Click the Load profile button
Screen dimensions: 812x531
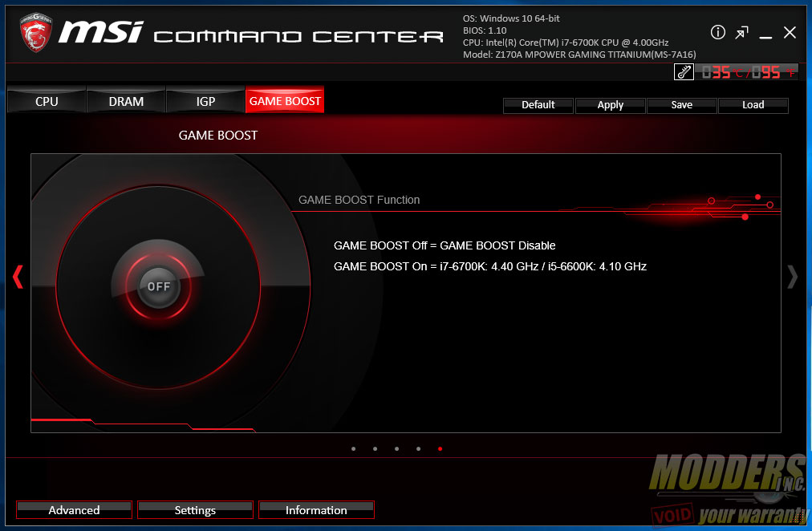(x=753, y=105)
